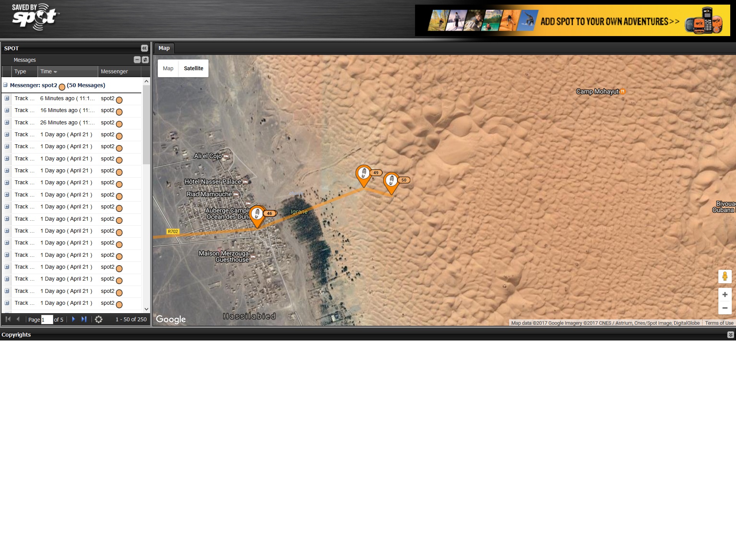736x560 pixels.
Task: Click the page number input field
Action: (x=47, y=319)
